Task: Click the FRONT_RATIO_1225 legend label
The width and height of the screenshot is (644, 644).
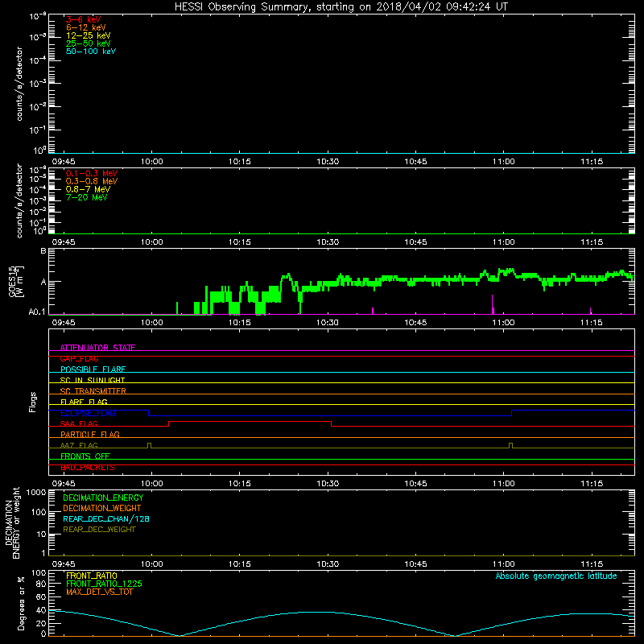Action: pos(104,584)
